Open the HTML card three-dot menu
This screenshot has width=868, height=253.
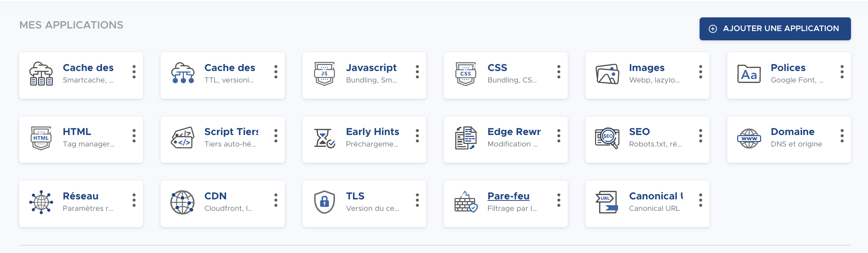click(x=134, y=136)
